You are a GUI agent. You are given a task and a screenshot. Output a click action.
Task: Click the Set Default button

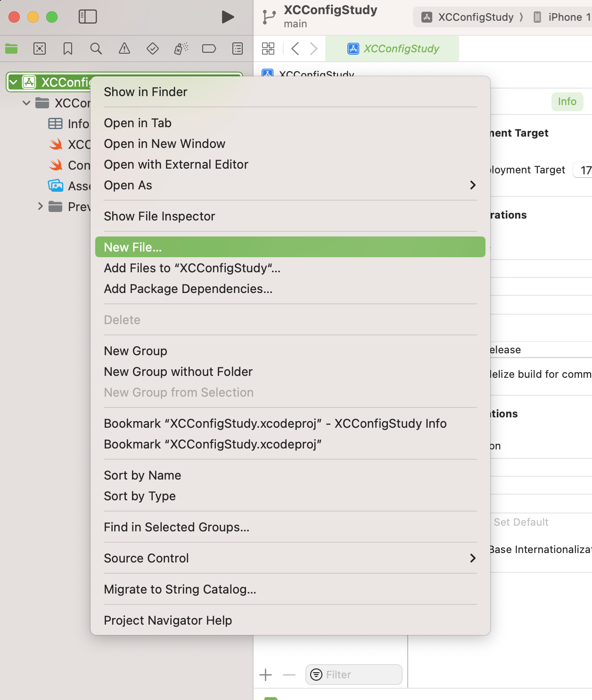[521, 522]
